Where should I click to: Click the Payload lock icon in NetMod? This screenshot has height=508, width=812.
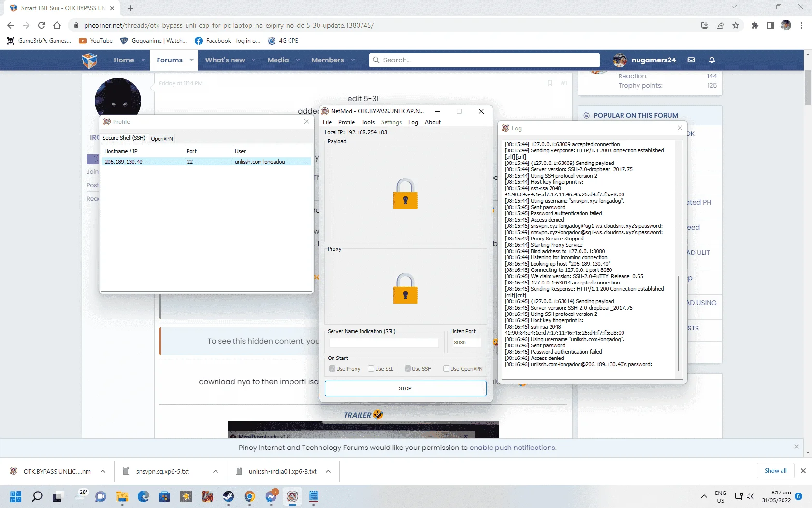405,194
